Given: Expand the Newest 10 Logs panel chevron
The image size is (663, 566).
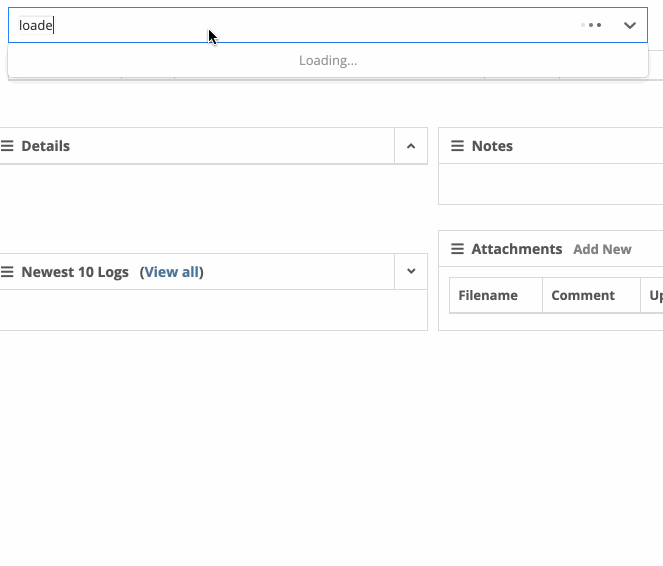Looking at the screenshot, I should click(411, 271).
